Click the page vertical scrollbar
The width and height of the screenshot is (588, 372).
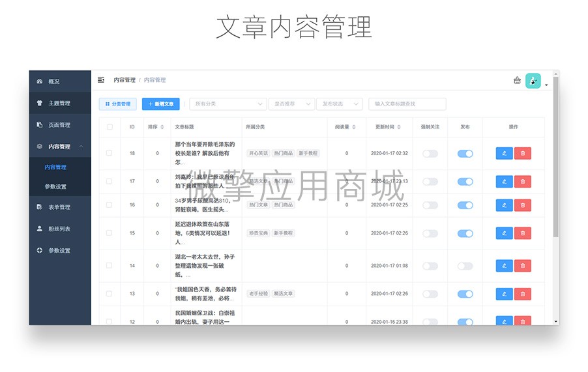point(556,158)
